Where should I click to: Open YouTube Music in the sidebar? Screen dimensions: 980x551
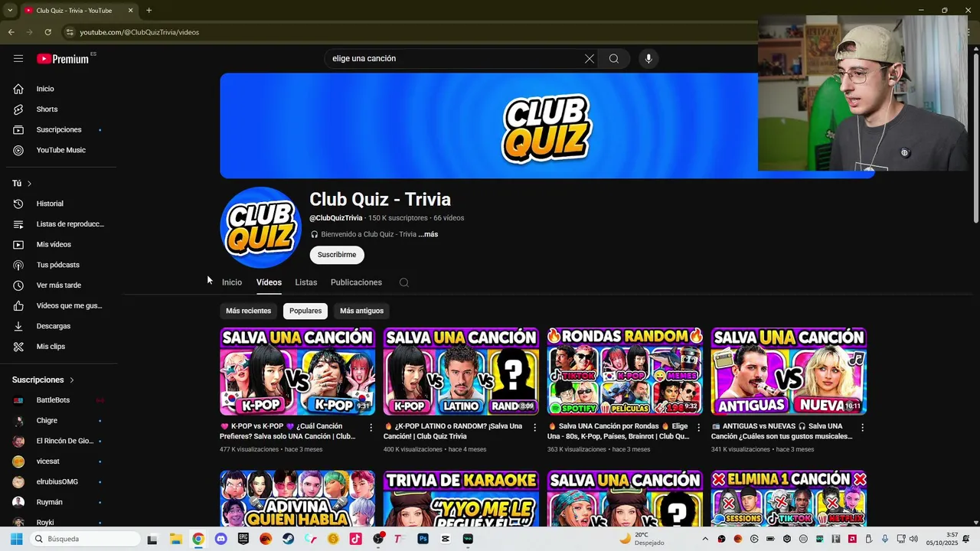tap(61, 150)
